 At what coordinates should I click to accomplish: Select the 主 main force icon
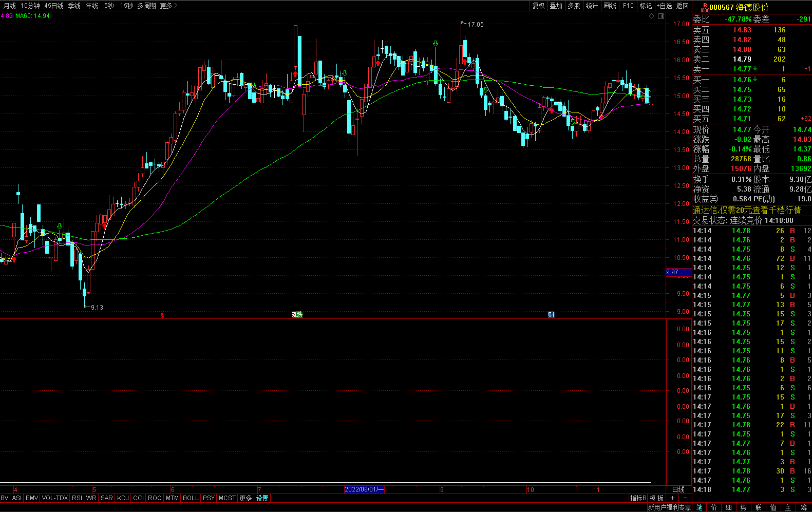point(788,507)
